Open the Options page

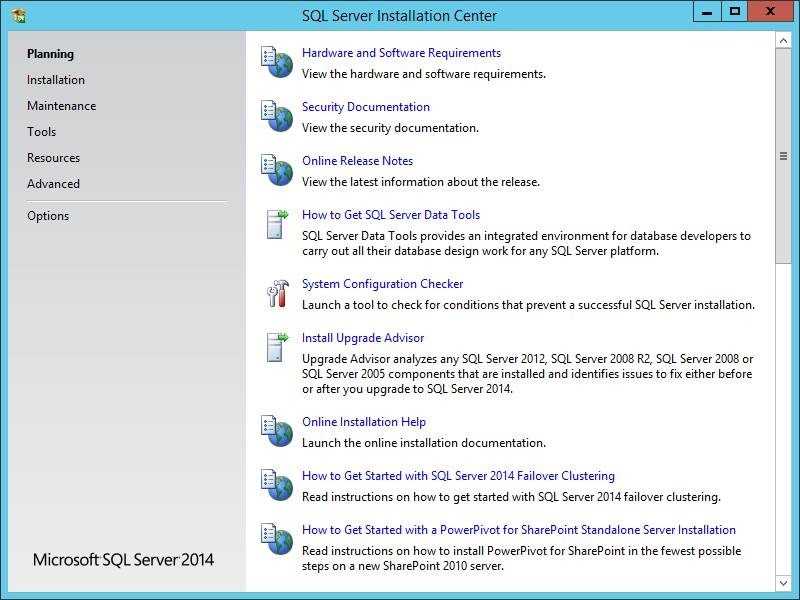pos(48,216)
